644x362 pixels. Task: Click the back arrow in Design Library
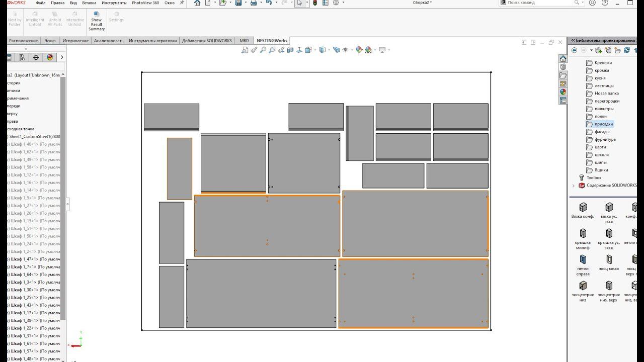coord(574,50)
